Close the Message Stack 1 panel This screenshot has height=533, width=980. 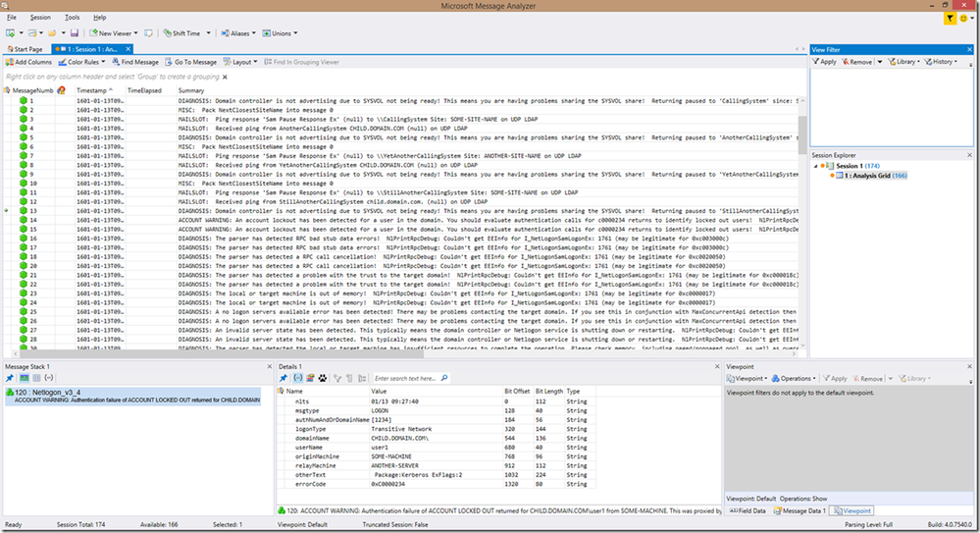point(270,366)
